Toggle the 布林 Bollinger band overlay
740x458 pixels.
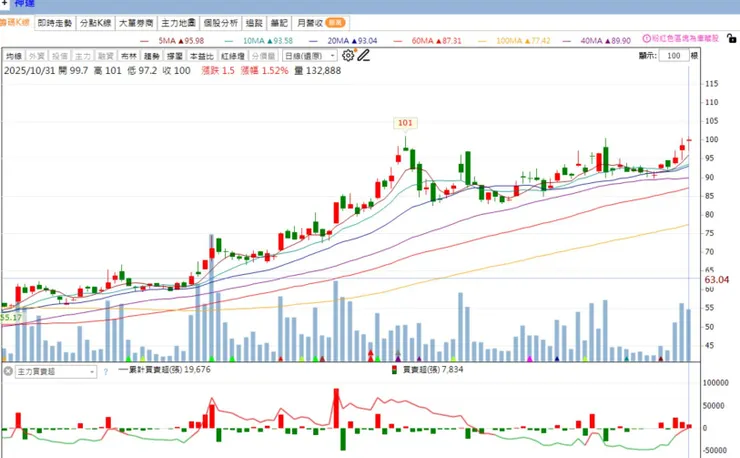pos(128,56)
